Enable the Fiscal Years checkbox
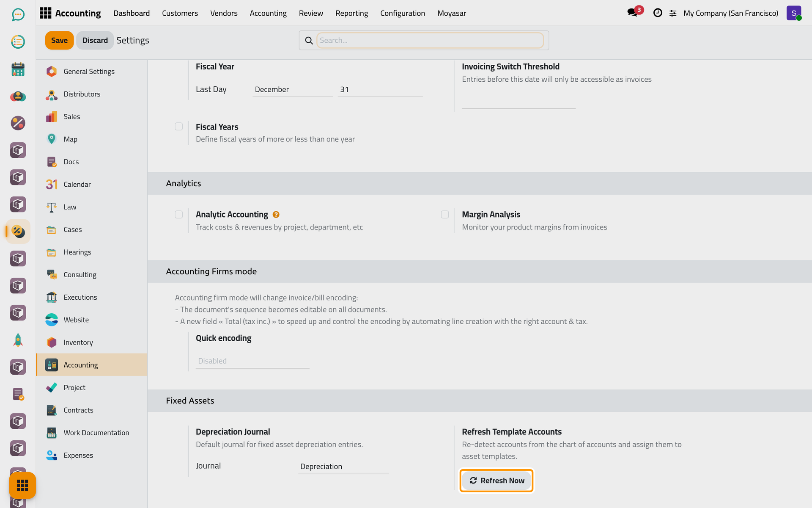812x508 pixels. click(x=179, y=127)
